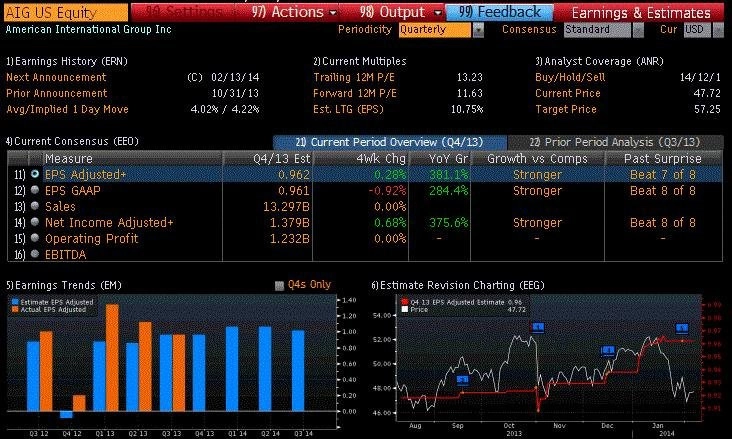Click the Net Income Adjusted+ measure label
Image resolution: width=732 pixels, height=439 pixels.
tap(109, 223)
